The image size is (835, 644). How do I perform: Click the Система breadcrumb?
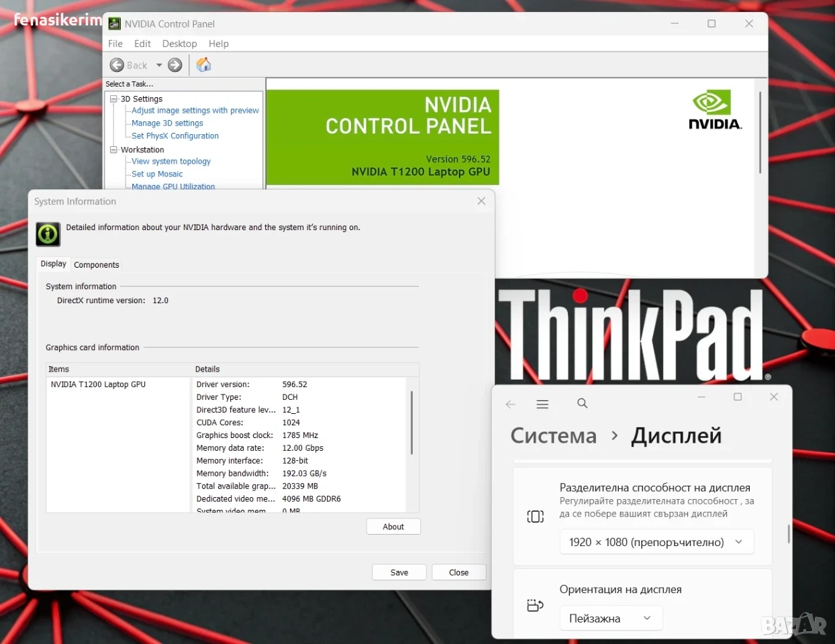[x=553, y=436]
